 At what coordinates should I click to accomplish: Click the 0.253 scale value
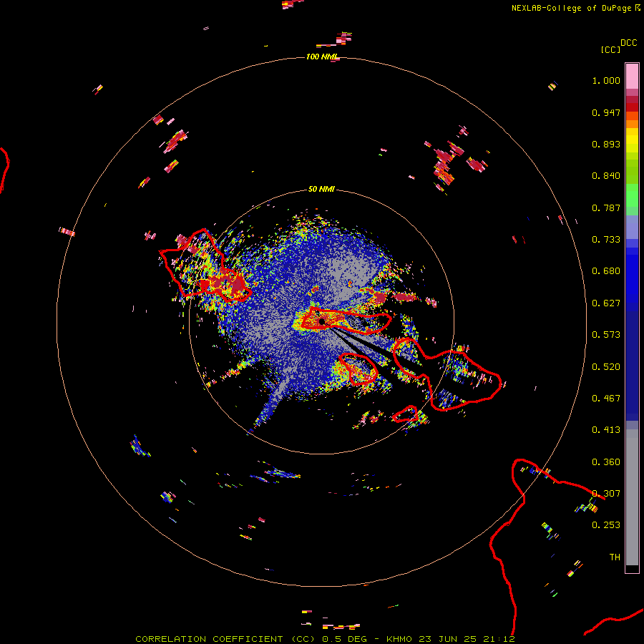[x=606, y=525]
